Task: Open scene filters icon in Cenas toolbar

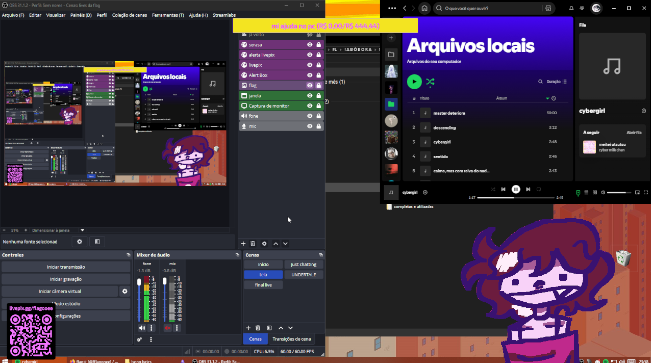Action: click(269, 328)
